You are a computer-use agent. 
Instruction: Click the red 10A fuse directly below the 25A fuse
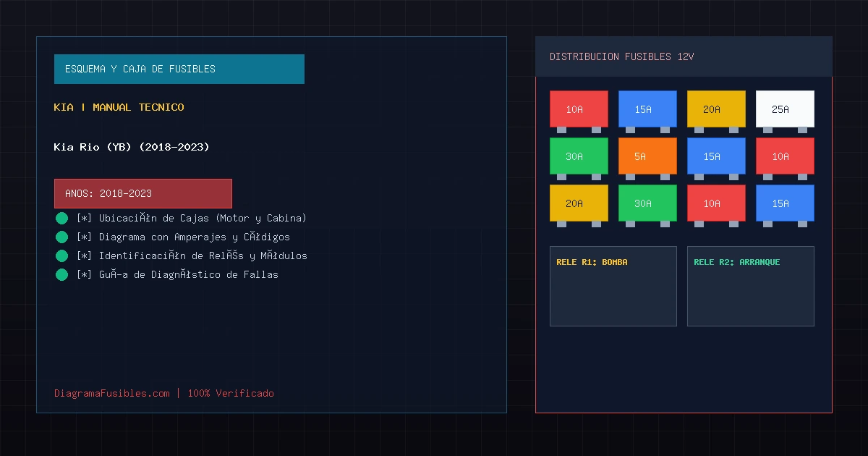[785, 156]
